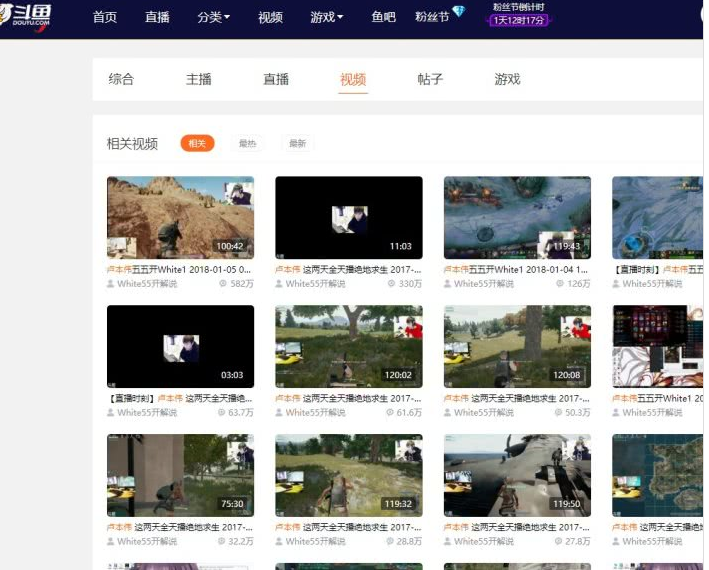
Task: Click the Douyu logo
Action: 25,17
